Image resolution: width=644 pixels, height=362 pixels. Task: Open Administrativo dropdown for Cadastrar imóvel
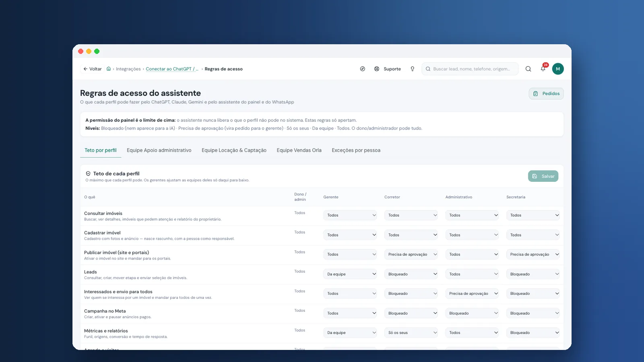pos(472,235)
